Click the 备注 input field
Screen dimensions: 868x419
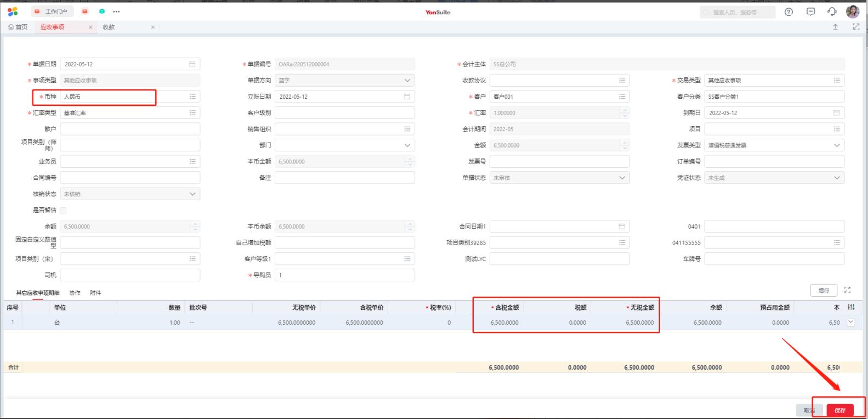(x=344, y=178)
